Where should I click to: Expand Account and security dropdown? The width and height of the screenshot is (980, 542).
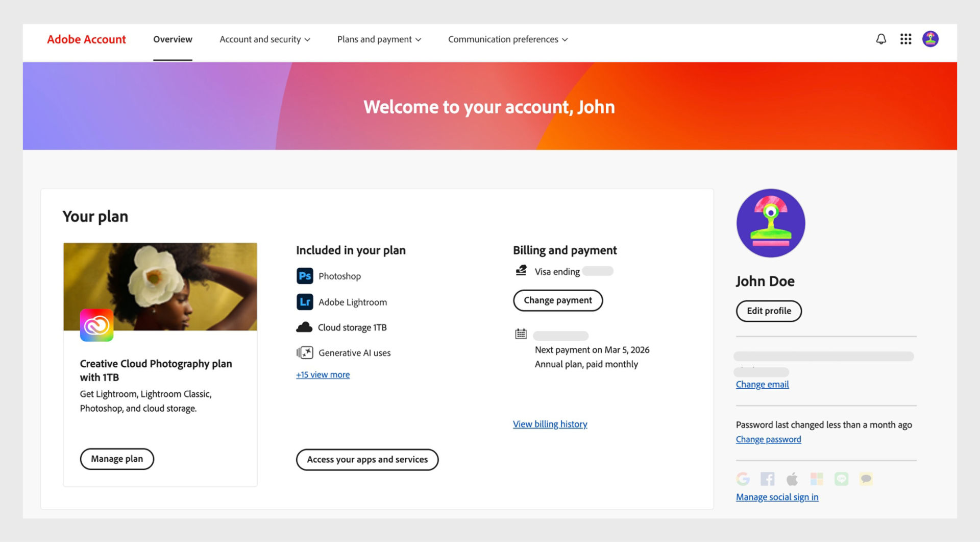pyautogui.click(x=265, y=39)
